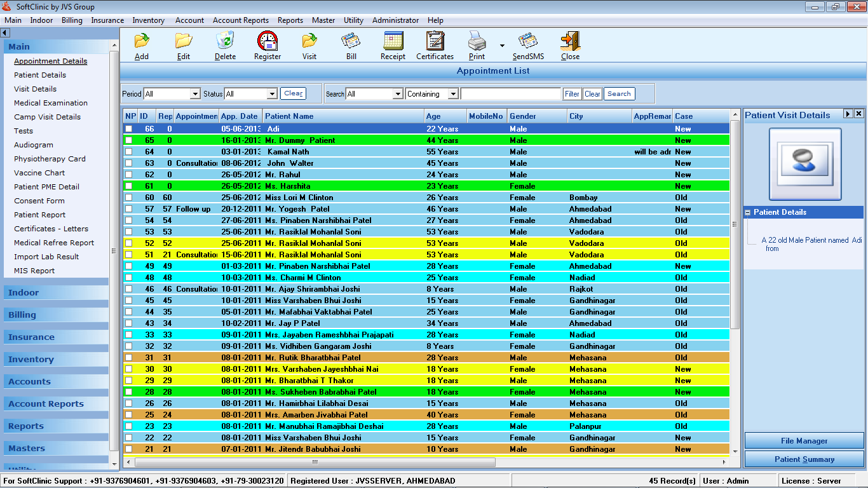Image resolution: width=868 pixels, height=488 pixels.
Task: Open the Containing match-type dropdown
Action: click(x=452, y=94)
